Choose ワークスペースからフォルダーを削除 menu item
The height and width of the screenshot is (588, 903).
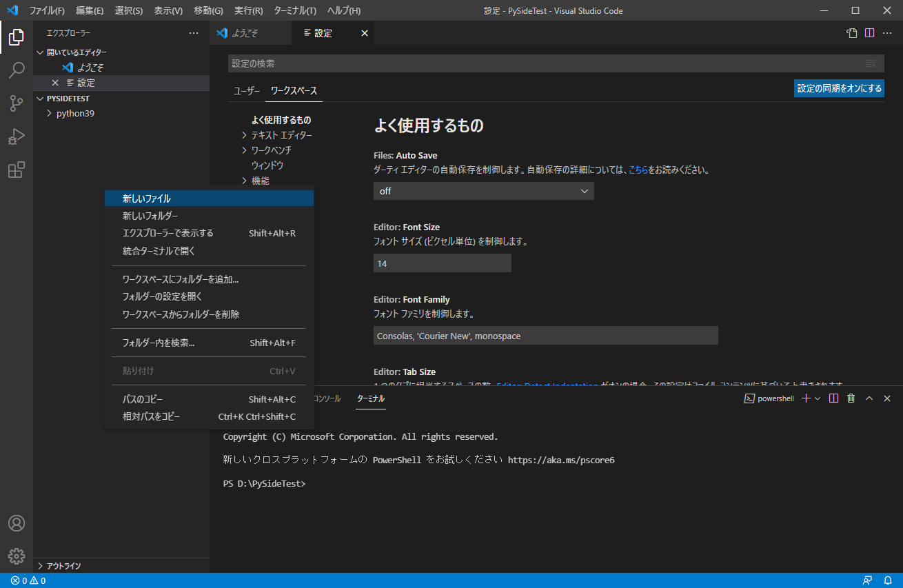[x=209, y=314]
